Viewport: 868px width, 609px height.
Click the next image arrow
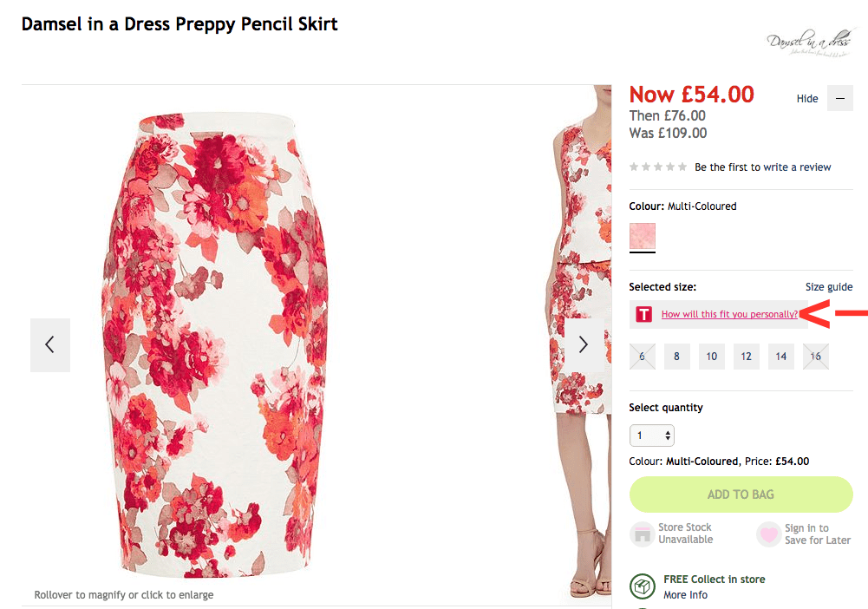pos(584,345)
